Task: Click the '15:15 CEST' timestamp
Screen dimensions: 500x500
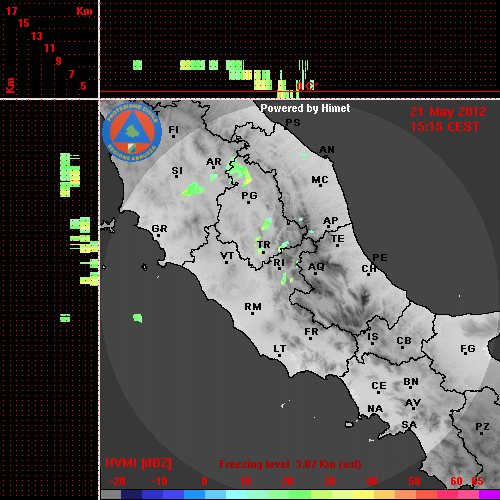Action: (445, 127)
